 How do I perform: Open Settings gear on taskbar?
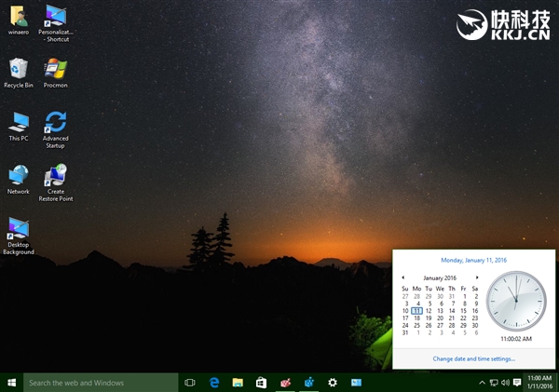(x=333, y=383)
